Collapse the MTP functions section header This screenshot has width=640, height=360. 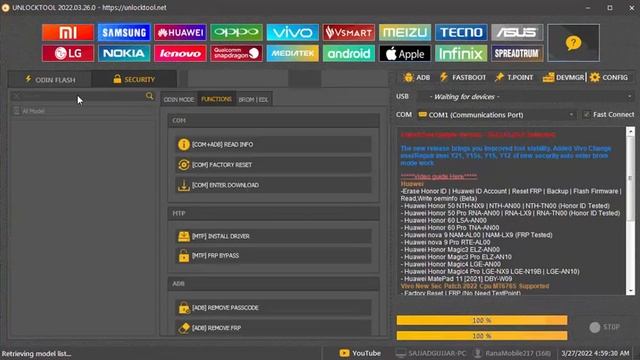pos(273,213)
